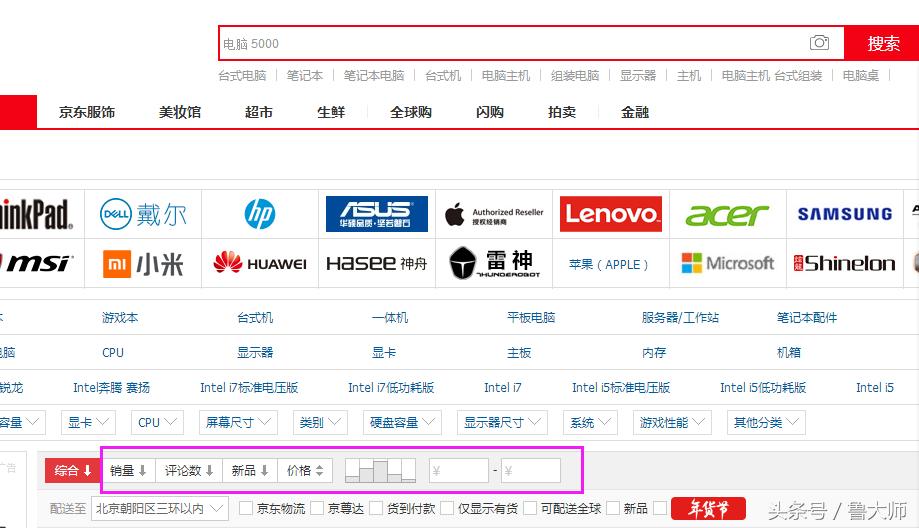Enable the 仅显示有货 checkbox
The image size is (919, 528).
click(447, 508)
